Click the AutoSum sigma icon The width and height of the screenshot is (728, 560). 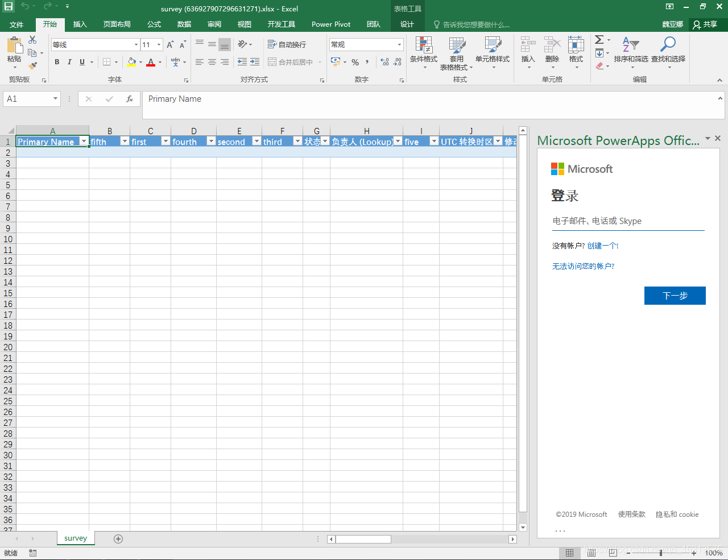pyautogui.click(x=599, y=40)
